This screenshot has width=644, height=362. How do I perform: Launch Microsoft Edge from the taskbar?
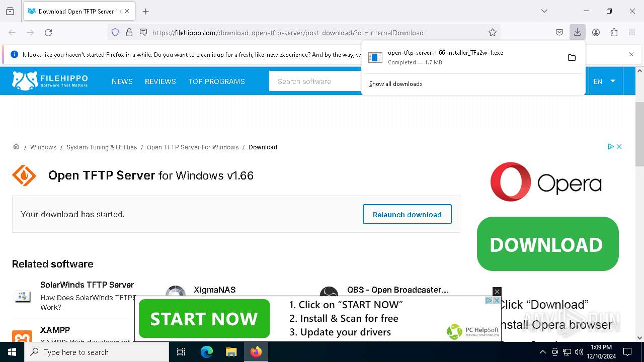207,352
